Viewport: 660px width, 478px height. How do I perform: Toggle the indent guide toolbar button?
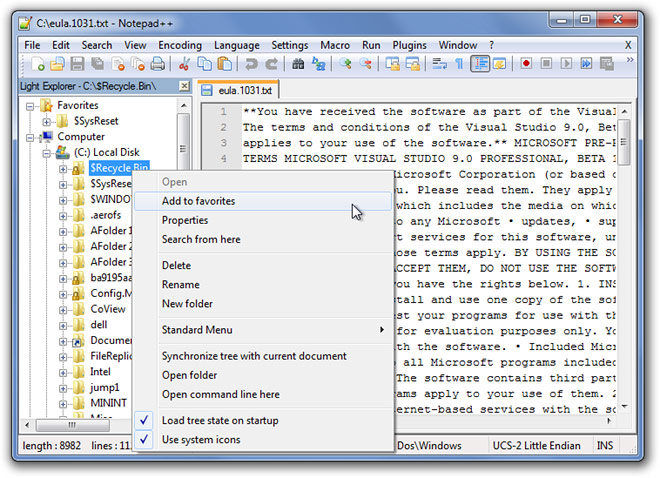point(480,64)
